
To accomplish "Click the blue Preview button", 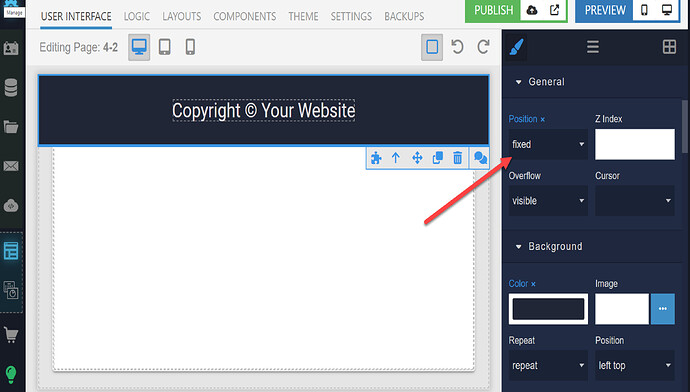I will (605, 10).
